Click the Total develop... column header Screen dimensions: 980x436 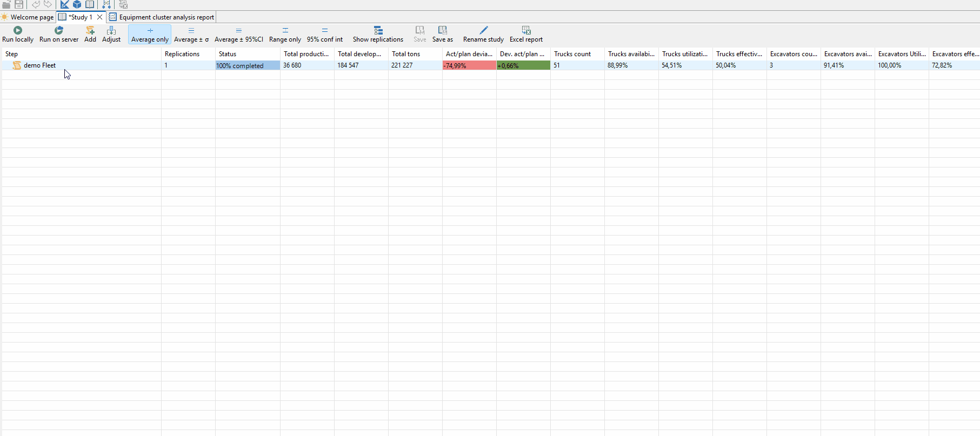[361, 54]
